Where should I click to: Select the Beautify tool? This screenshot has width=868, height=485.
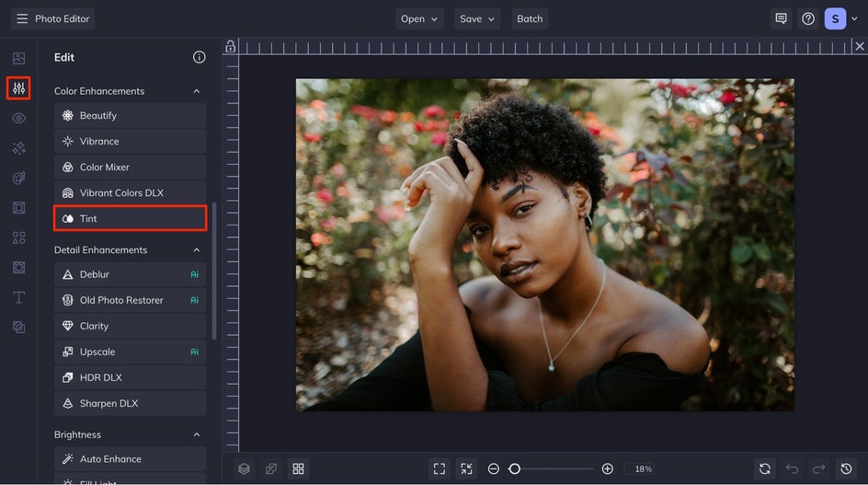pos(130,115)
